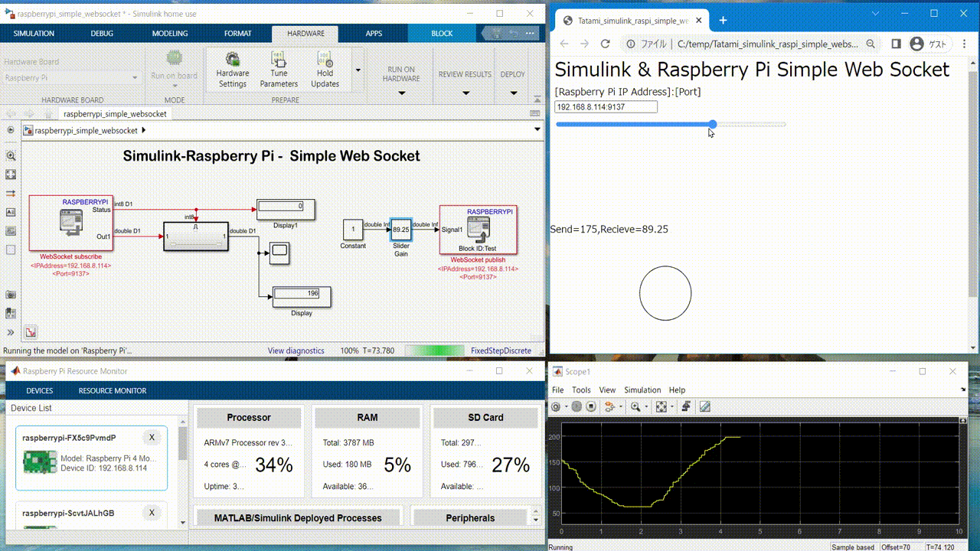The width and height of the screenshot is (980, 551).
Task: Select the Zoom tool in Simulink palette
Action: (x=11, y=155)
